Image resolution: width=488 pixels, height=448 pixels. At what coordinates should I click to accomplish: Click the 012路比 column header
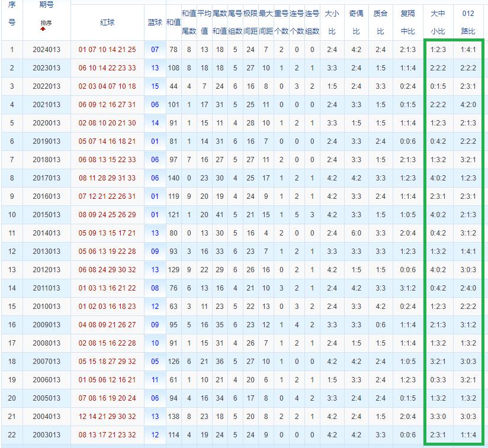pyautogui.click(x=468, y=22)
